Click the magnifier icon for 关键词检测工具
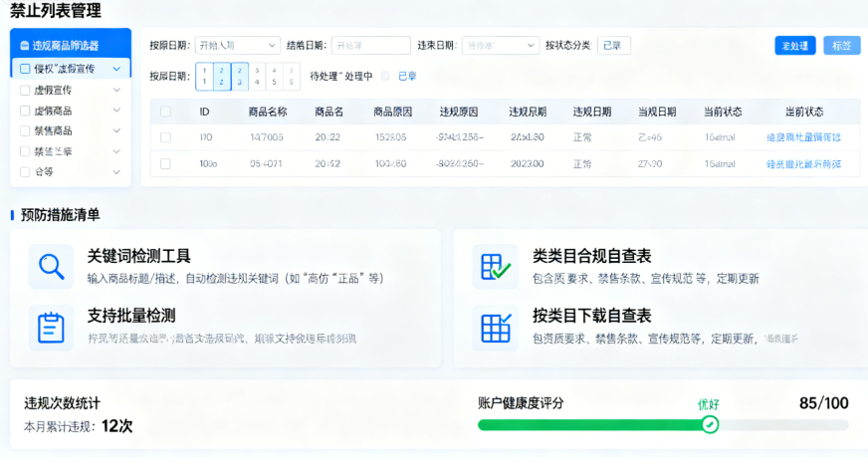This screenshot has width=868, height=472. [51, 267]
